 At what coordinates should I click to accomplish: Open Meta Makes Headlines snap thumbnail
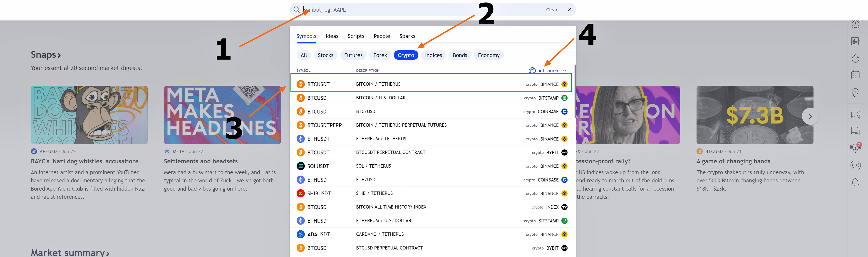click(222, 115)
